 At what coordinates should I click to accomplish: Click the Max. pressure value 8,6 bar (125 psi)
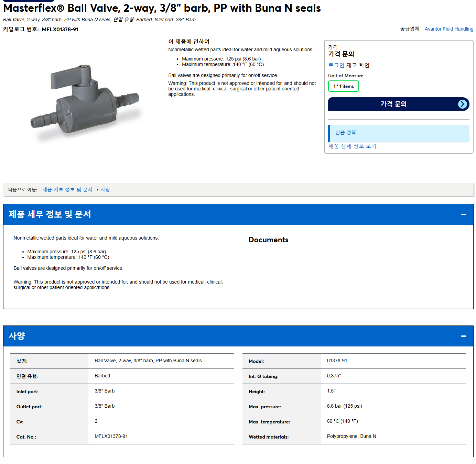(x=344, y=406)
